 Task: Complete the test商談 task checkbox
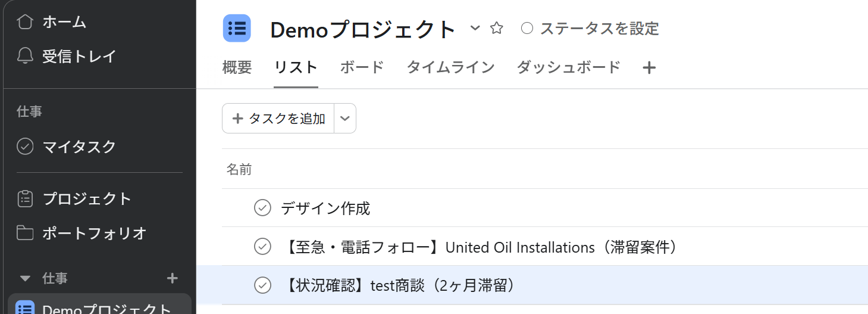262,285
